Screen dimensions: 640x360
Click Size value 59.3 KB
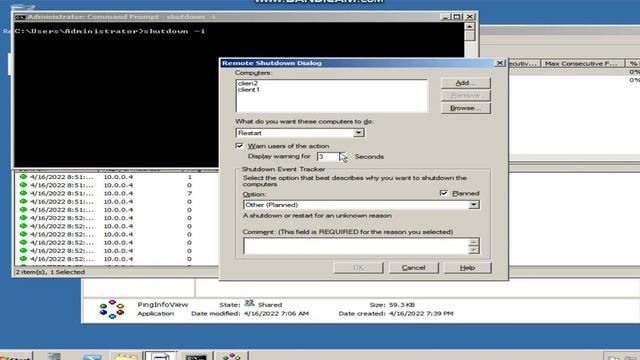pos(402,305)
